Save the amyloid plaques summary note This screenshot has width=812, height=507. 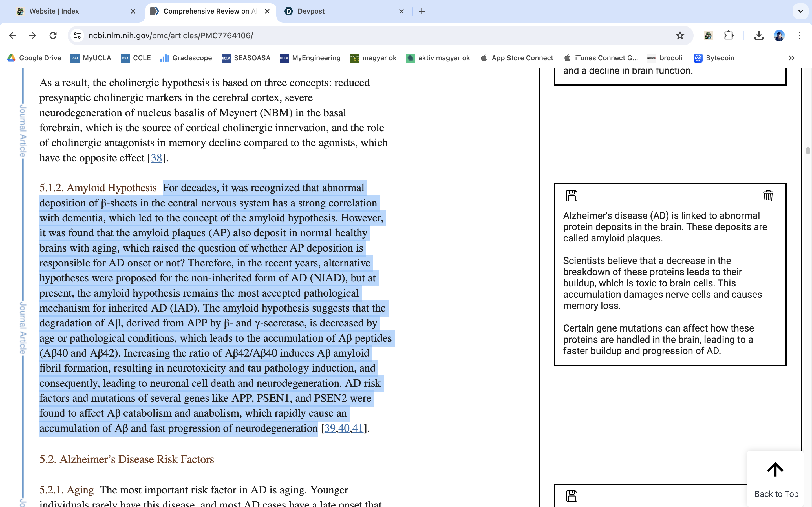(572, 195)
